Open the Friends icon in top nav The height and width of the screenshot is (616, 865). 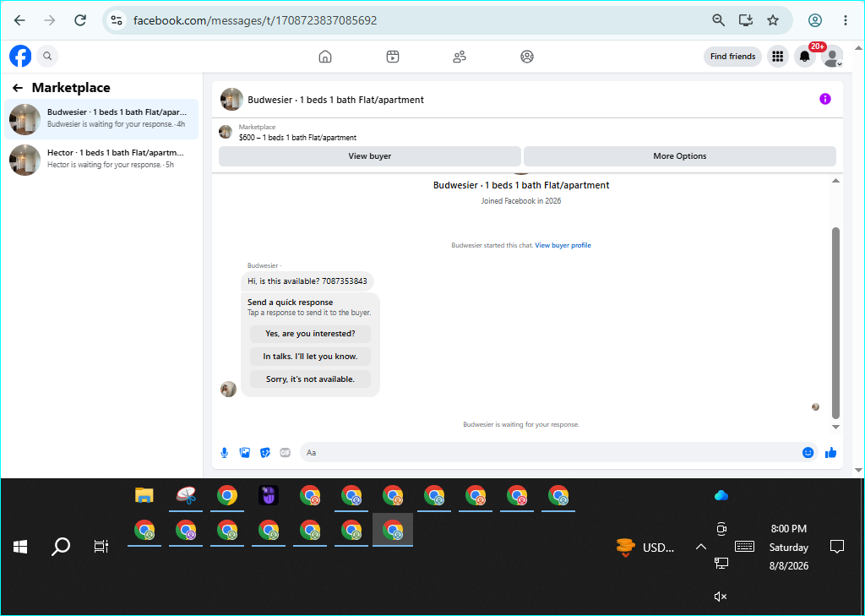tap(460, 57)
